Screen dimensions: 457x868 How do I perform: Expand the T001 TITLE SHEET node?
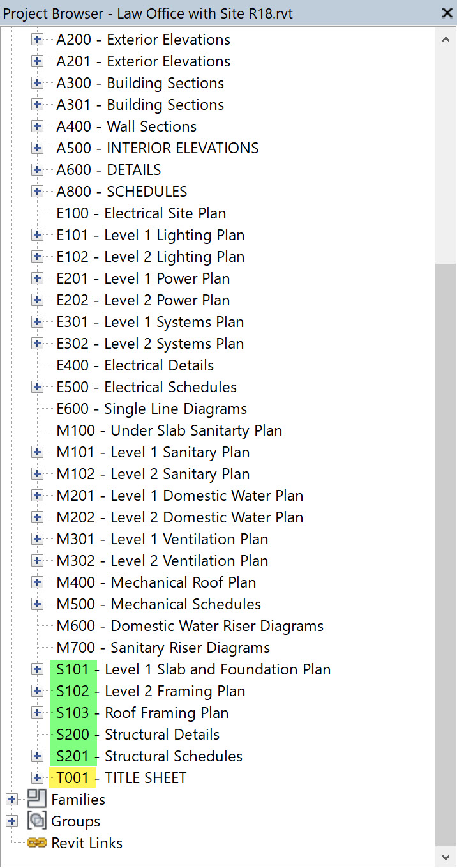tap(37, 778)
